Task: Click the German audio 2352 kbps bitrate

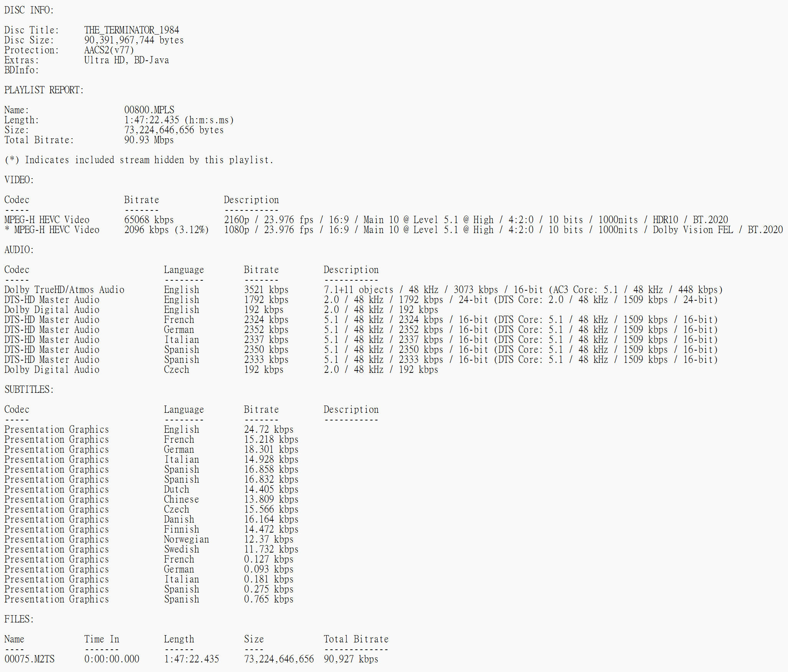Action: click(x=266, y=329)
